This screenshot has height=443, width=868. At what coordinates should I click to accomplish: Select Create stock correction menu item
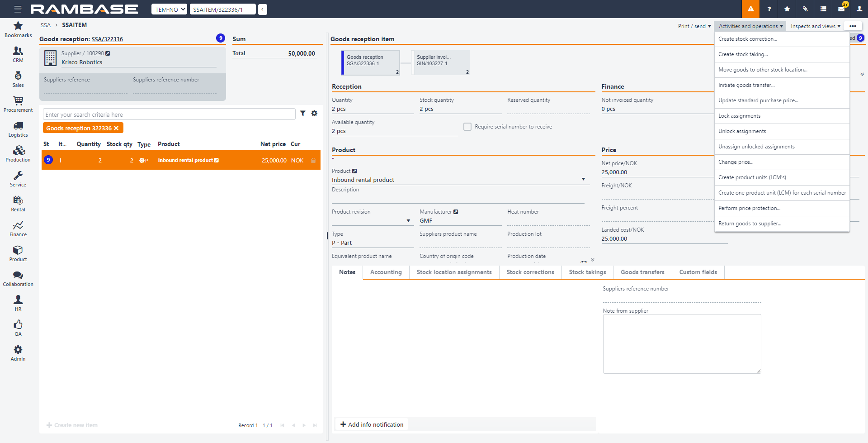[x=748, y=39]
